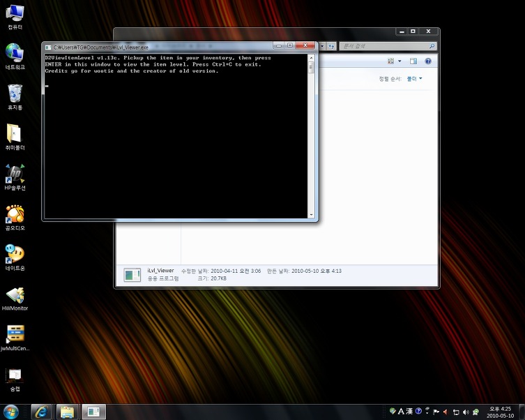
Task: Click console scrollbar down arrow
Action: click(x=311, y=215)
